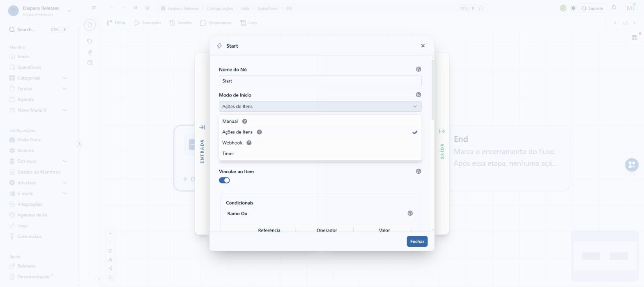This screenshot has height=287, width=644.
Task: Click the zoom in plus on canvas controls
Action: click(110, 233)
